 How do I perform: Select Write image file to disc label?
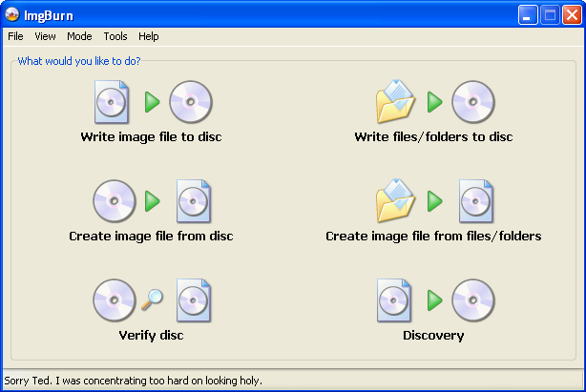[x=151, y=136]
